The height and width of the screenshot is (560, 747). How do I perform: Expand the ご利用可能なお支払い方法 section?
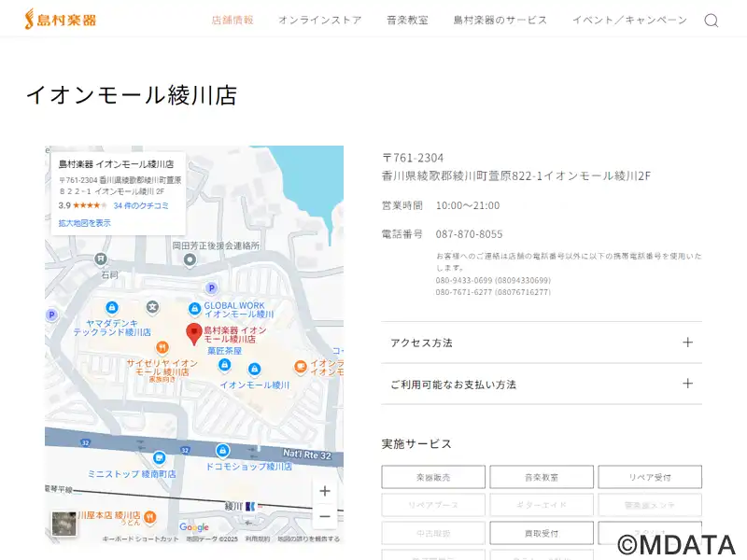pos(542,384)
